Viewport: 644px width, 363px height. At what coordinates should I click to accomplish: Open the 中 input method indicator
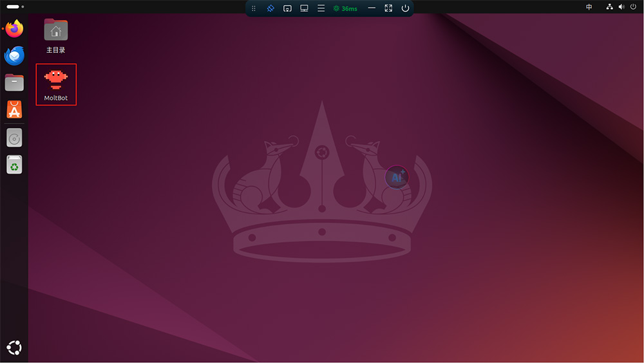click(x=589, y=7)
